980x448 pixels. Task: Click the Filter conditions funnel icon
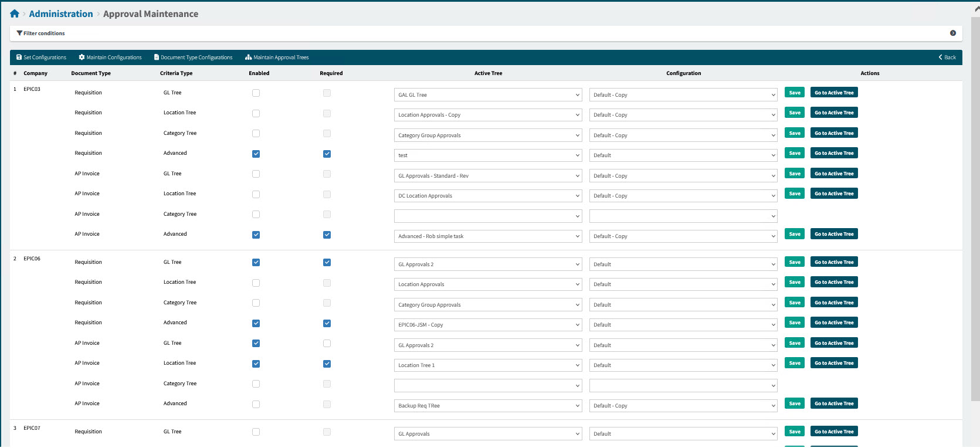pos(19,33)
